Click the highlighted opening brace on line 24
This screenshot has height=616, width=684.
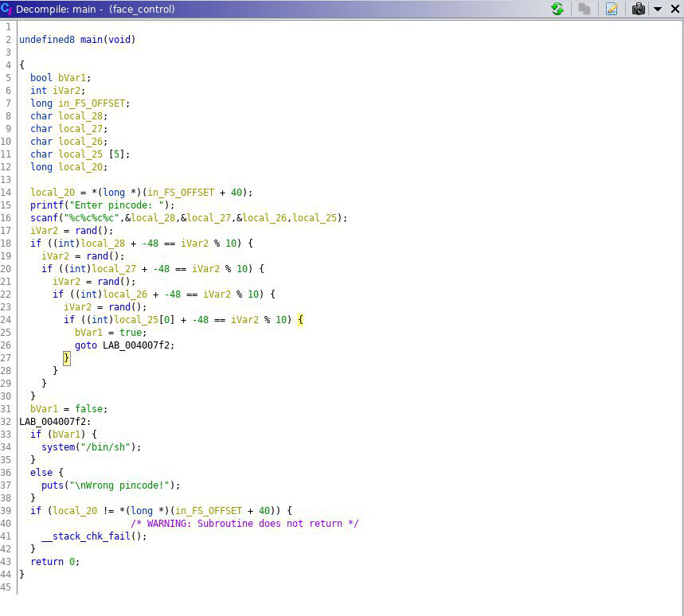(x=300, y=320)
